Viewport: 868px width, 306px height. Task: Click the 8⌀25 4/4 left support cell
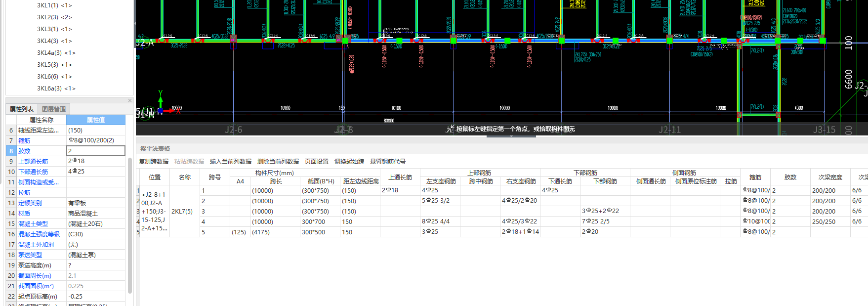coord(440,221)
